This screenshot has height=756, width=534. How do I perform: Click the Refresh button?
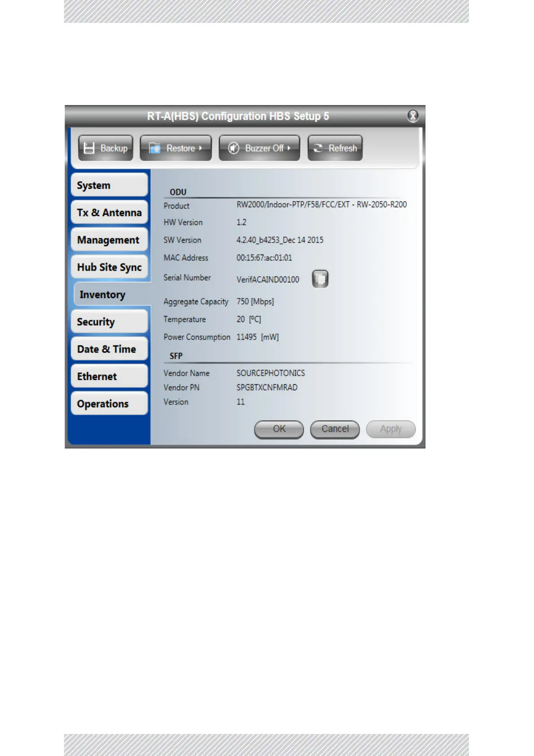point(335,148)
